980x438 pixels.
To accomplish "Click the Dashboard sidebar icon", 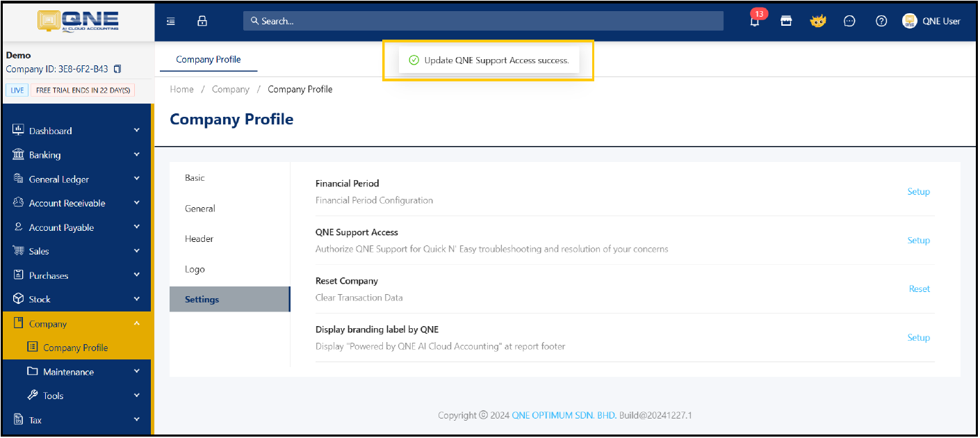I will coord(19,130).
